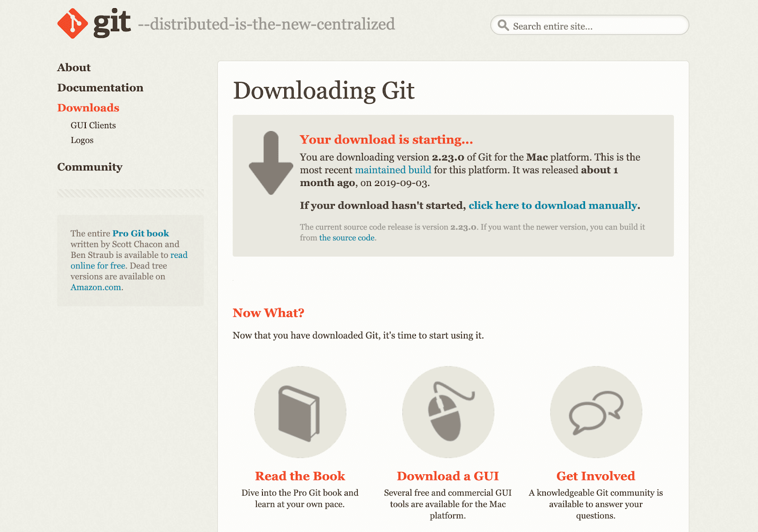Screen dimensions: 758x532
Task: Click the 'Now What?' heading
Action: click(268, 313)
